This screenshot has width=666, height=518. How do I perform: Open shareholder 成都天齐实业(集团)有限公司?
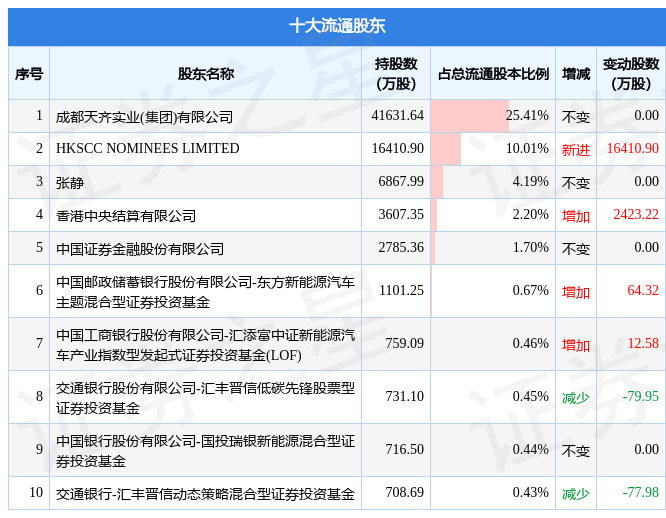(144, 116)
